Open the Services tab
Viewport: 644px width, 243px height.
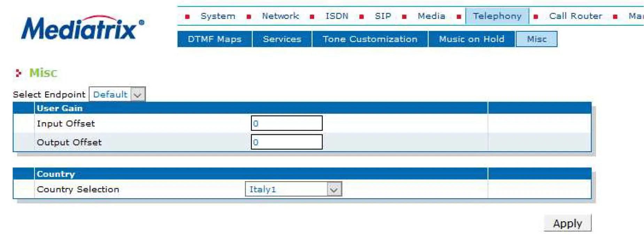[282, 39]
